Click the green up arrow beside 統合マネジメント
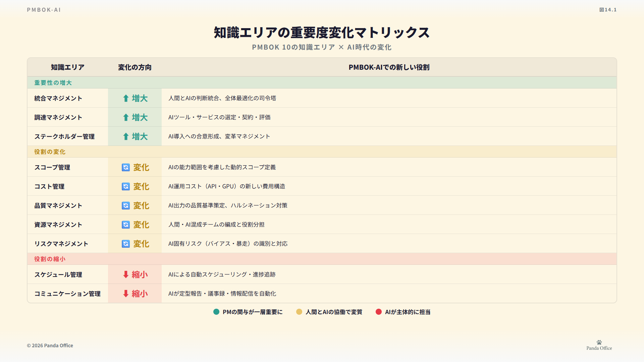644x362 pixels. pyautogui.click(x=126, y=98)
